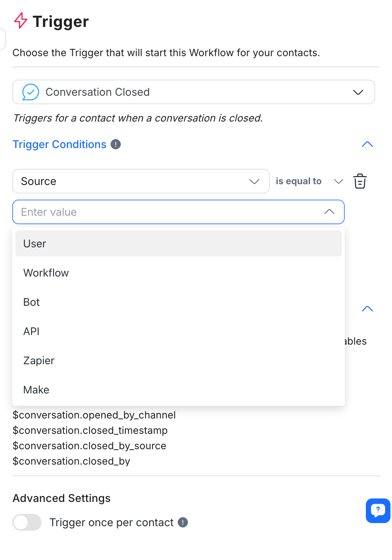Pick Zapier from the value options

[x=178, y=360]
